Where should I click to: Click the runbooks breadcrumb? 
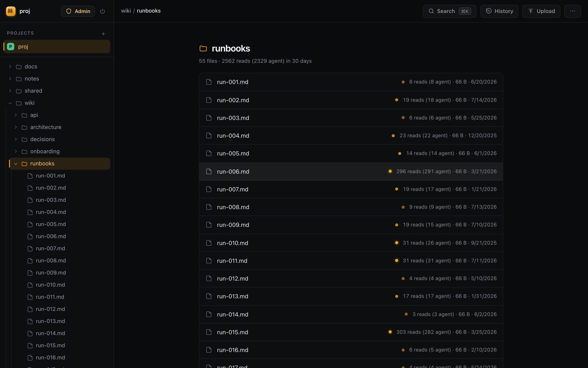point(149,11)
